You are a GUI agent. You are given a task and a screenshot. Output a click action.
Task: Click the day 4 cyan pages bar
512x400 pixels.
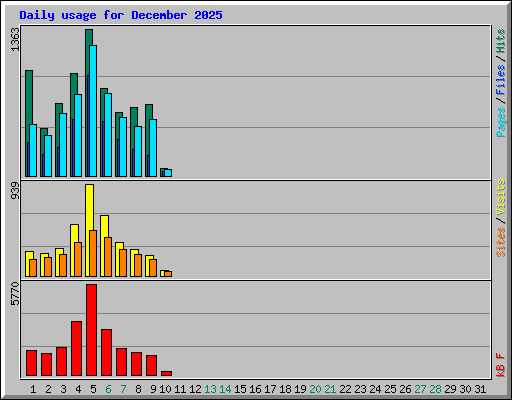coord(78,135)
